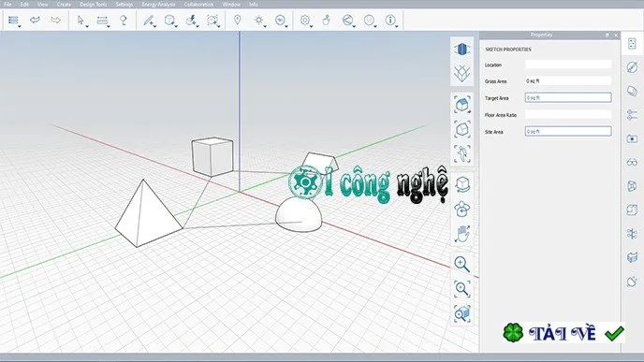Select the cube Orbit navigation icon
Screen dimensions: 644x362
[462, 184]
